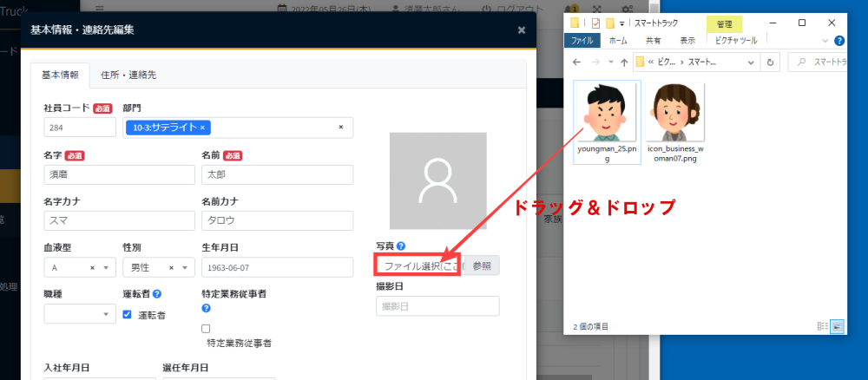This screenshot has width=868, height=380.
Task: Go up one folder level in Explorer
Action: (624, 62)
